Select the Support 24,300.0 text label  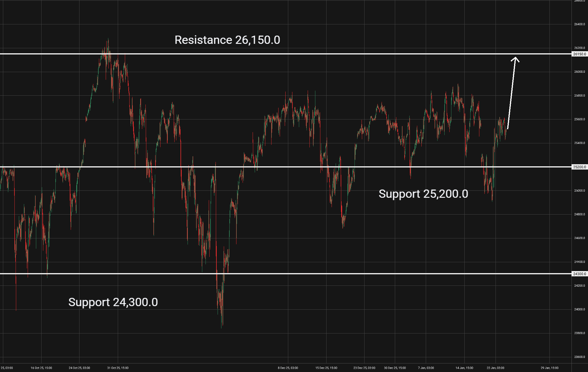click(113, 302)
